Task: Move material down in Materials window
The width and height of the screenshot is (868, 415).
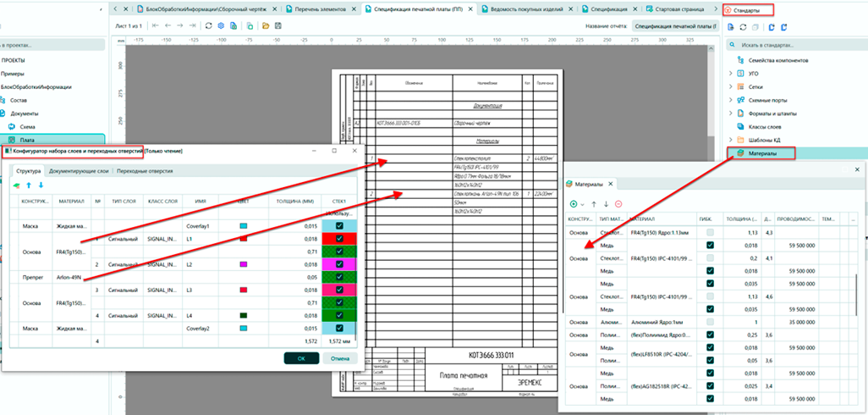Action: click(x=606, y=204)
